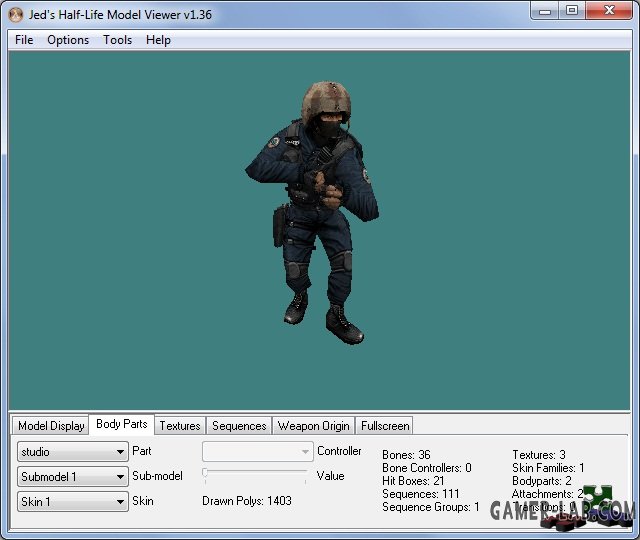This screenshot has width=640, height=540.
Task: Expand the studio Part dropdown
Action: [73, 451]
